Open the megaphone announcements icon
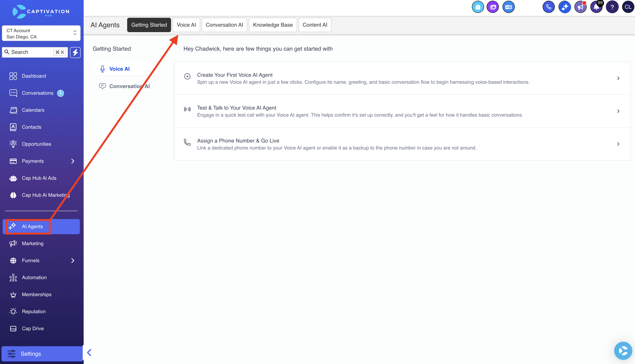Viewport: 635px width, 364px height. pyautogui.click(x=581, y=7)
